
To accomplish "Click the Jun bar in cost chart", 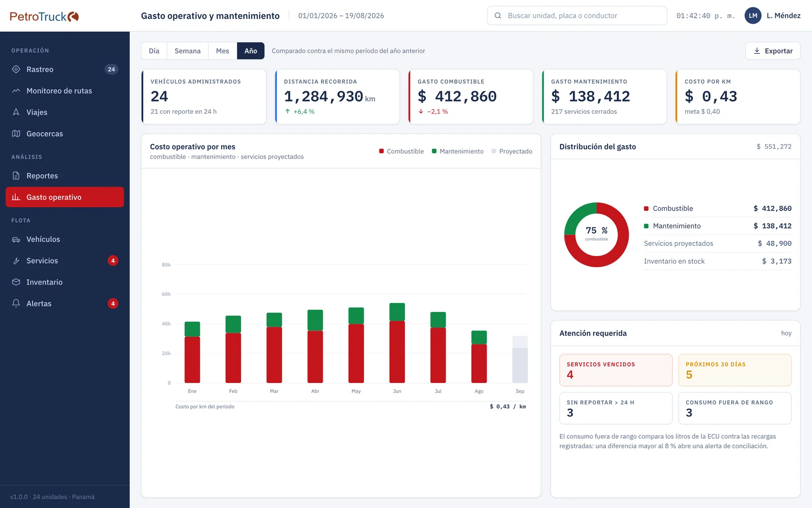I will pyautogui.click(x=397, y=343).
